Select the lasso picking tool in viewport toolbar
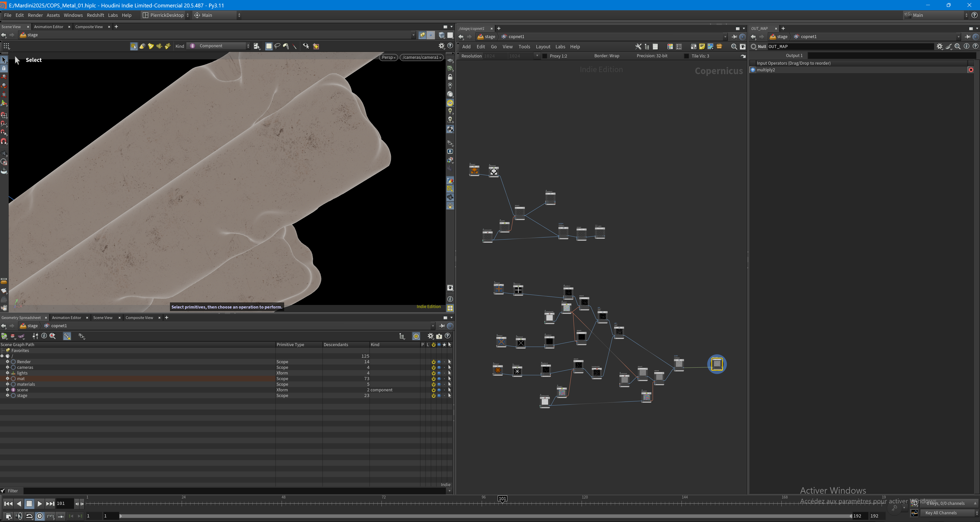The image size is (980, 522). click(277, 46)
